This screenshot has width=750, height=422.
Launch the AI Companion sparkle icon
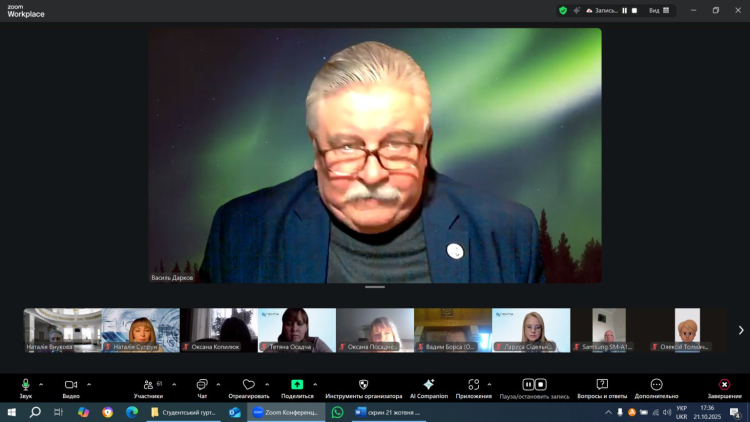pyautogui.click(x=428, y=385)
